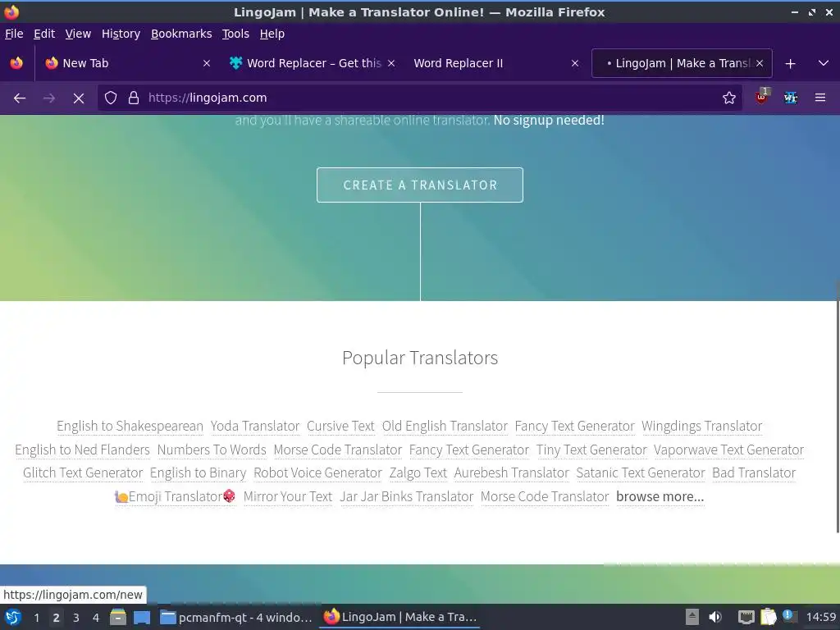The width and height of the screenshot is (840, 630).
Task: Open the Tools menu
Action: coord(235,34)
